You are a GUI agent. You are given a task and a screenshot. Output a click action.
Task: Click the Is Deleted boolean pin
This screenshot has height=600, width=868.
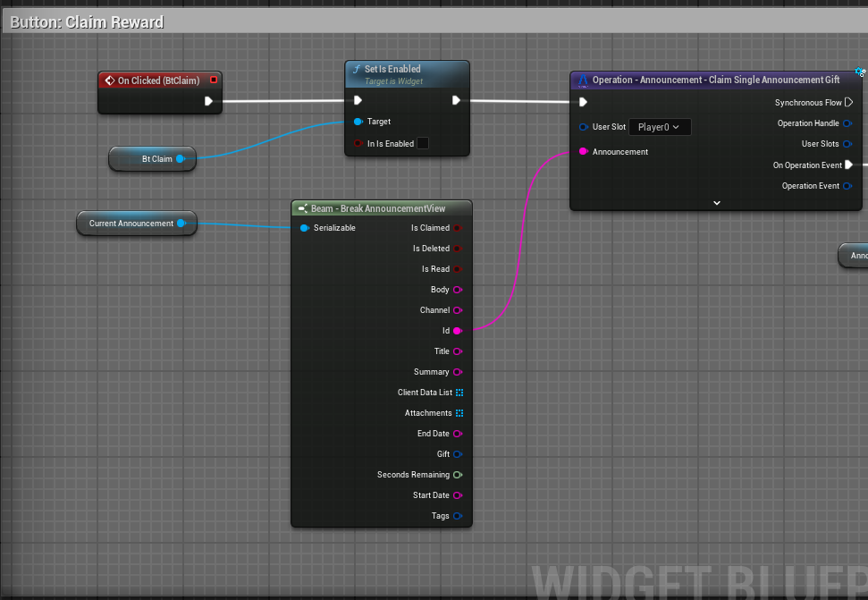(458, 249)
